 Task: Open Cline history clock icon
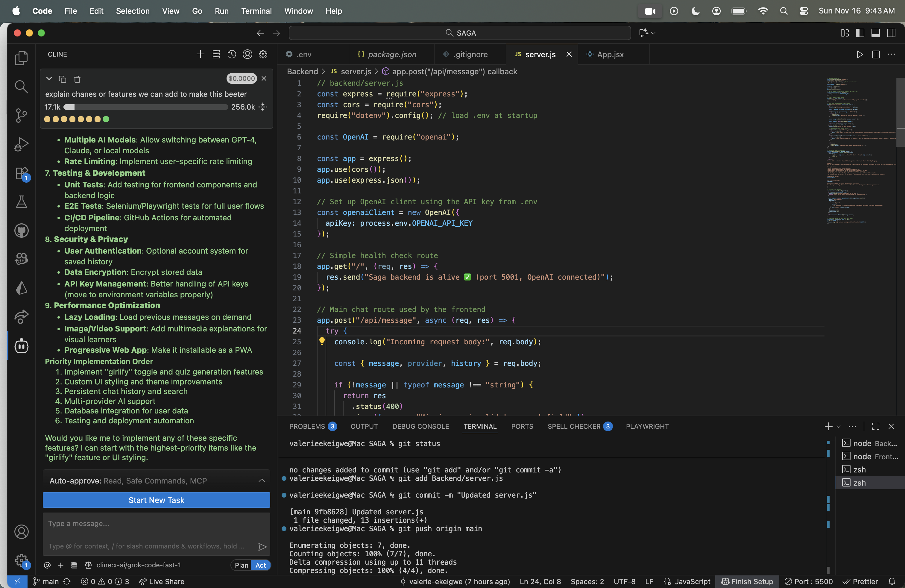(232, 54)
